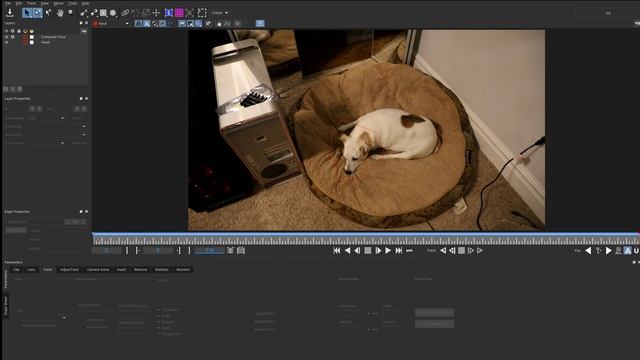This screenshot has height=360, width=640.
Task: Toggle the tracking cog of Computer Face layer
Action: point(13,37)
